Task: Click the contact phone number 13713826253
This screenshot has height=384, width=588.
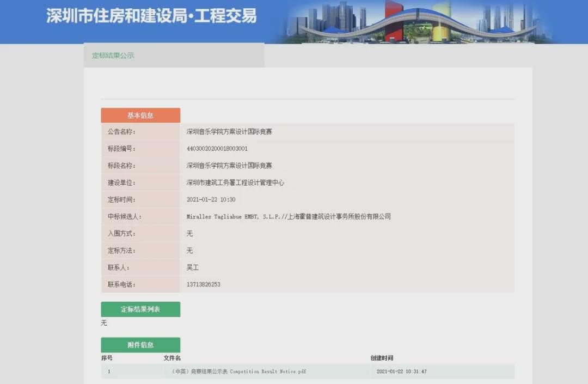Action: (x=203, y=285)
